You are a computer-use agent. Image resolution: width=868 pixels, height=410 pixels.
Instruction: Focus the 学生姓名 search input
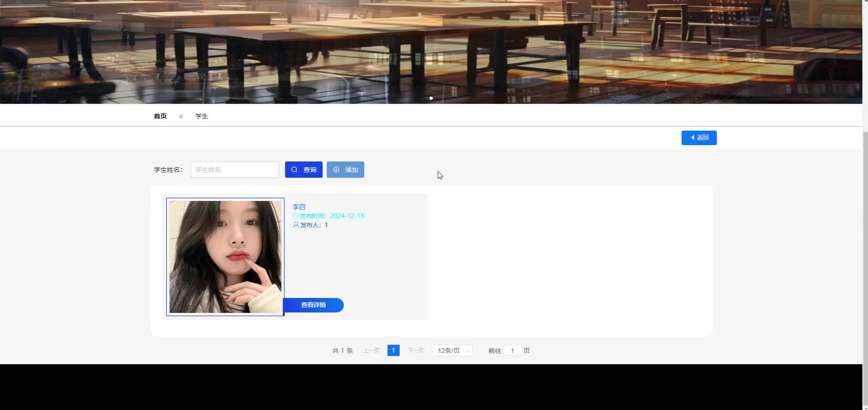[235, 170]
